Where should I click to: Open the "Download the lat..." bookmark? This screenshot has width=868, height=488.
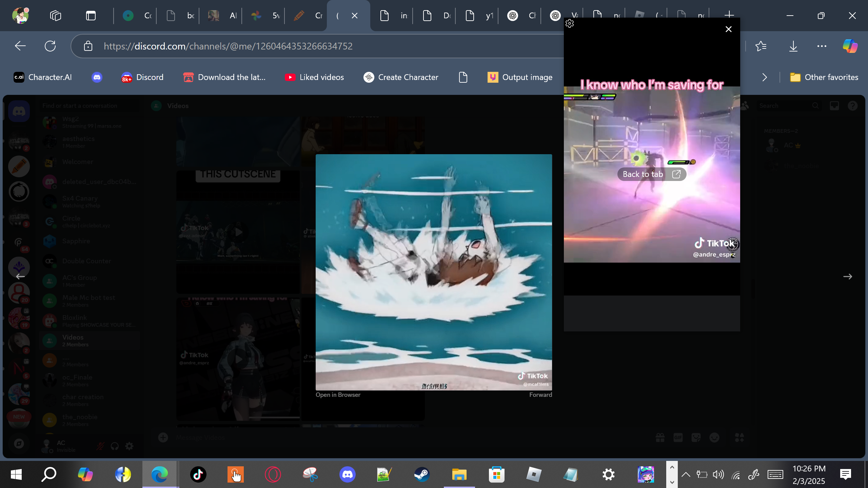(x=224, y=77)
